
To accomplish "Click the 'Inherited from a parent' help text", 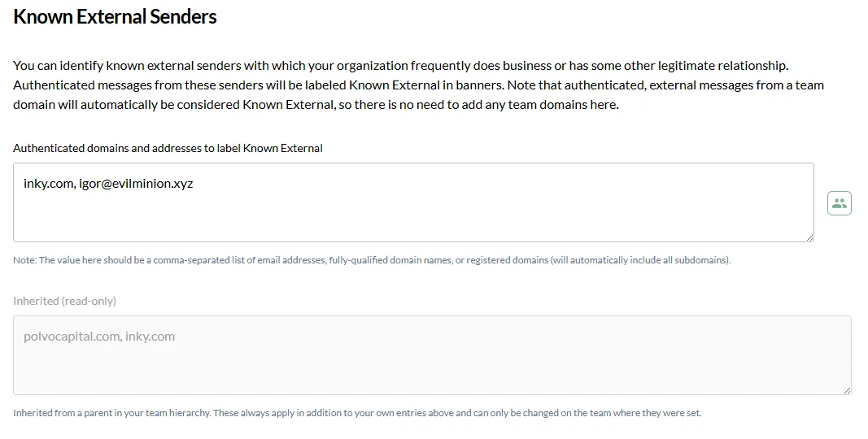I will click(x=357, y=413).
